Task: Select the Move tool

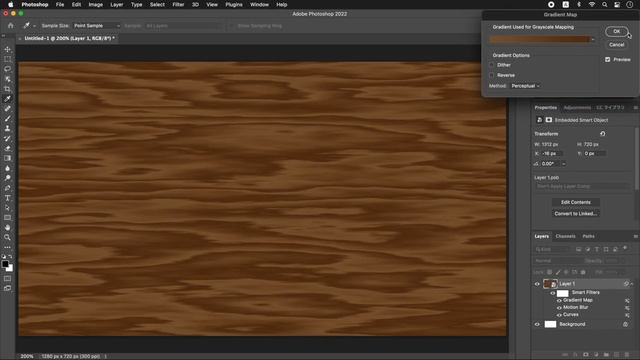Action: (7, 49)
